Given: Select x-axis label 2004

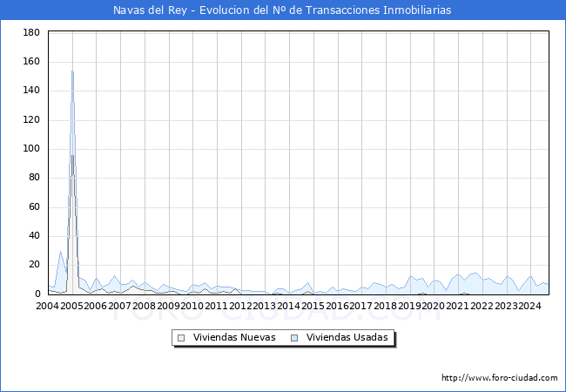Looking at the screenshot, I should coord(48,306).
